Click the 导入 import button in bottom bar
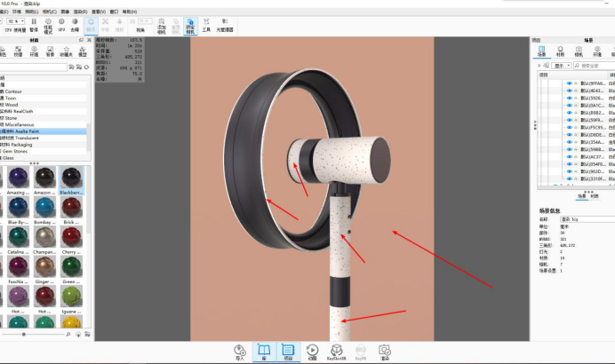Screen dimensions: 615x364 [240, 352]
